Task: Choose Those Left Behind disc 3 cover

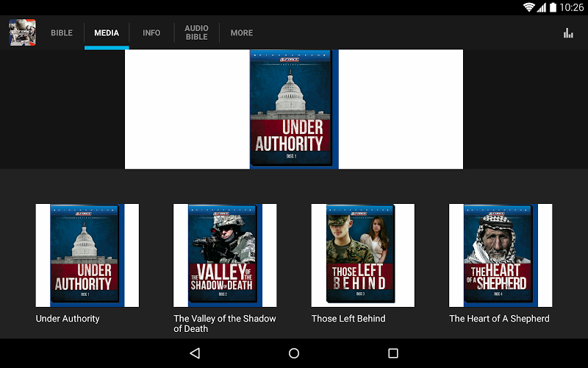Action: [x=362, y=255]
